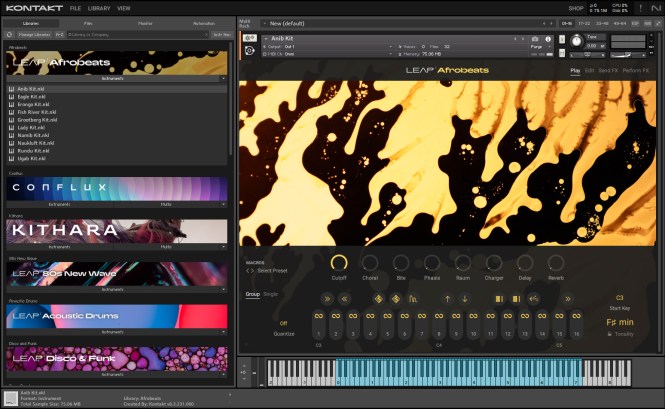Click the down arrow icon above pads
This screenshot has width=665, height=409.
pos(464,298)
